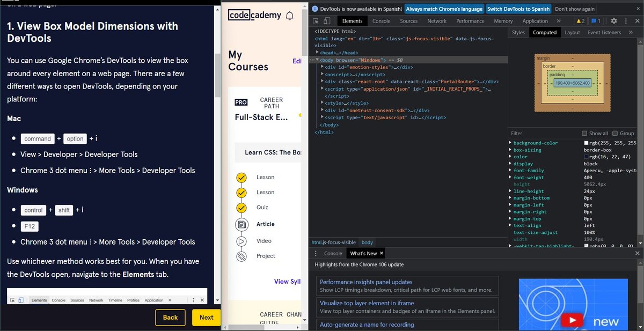This screenshot has width=644, height=331.
Task: Enable the Group checkbox
Action: pyautogui.click(x=615, y=133)
